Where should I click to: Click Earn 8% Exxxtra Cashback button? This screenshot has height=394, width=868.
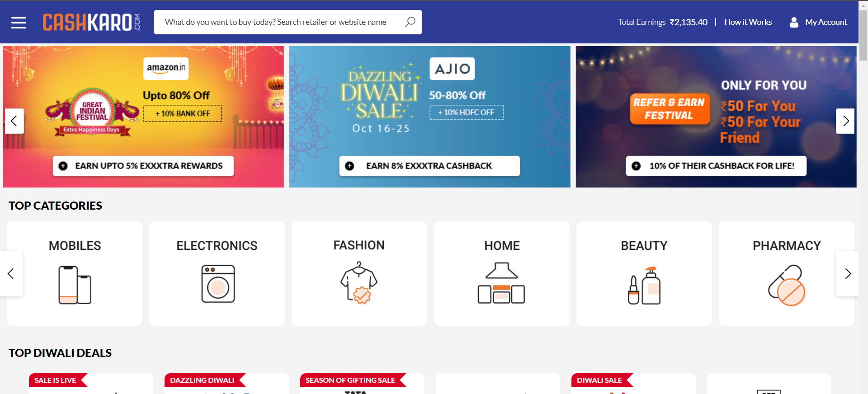tap(429, 166)
